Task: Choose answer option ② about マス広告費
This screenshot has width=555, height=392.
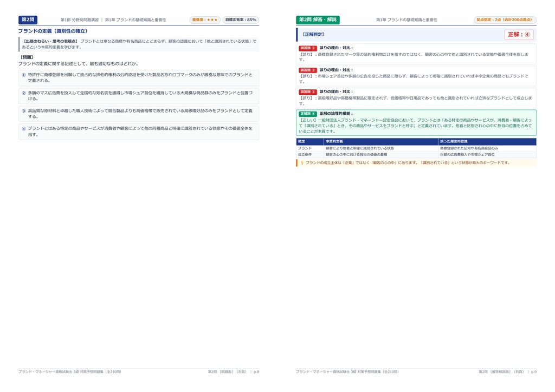Action: click(138, 96)
